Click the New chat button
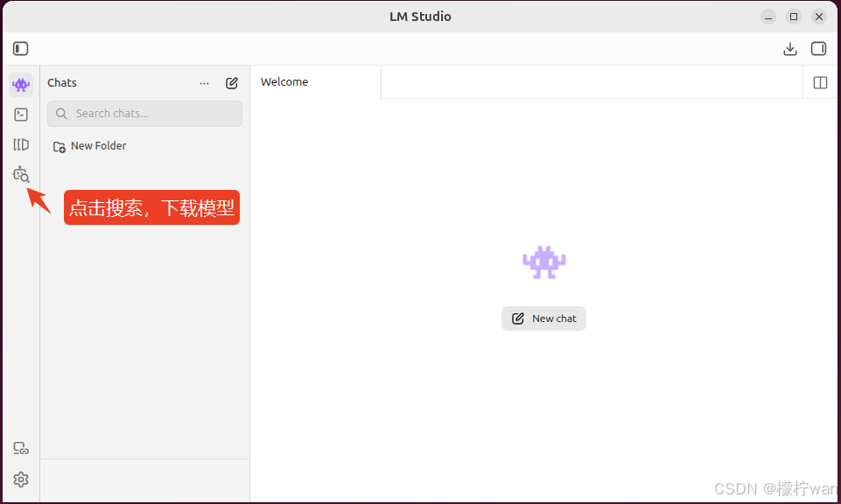Screen dimensions: 841x504 pos(543,318)
